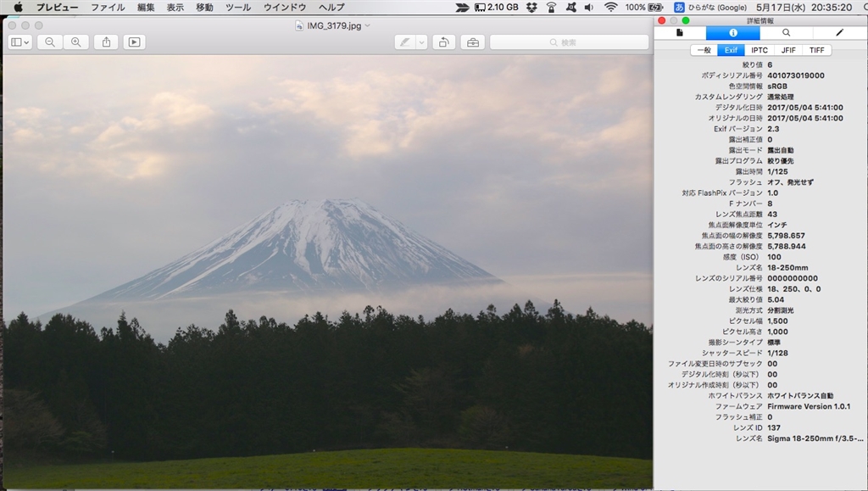Click the 検索 search field

(569, 42)
